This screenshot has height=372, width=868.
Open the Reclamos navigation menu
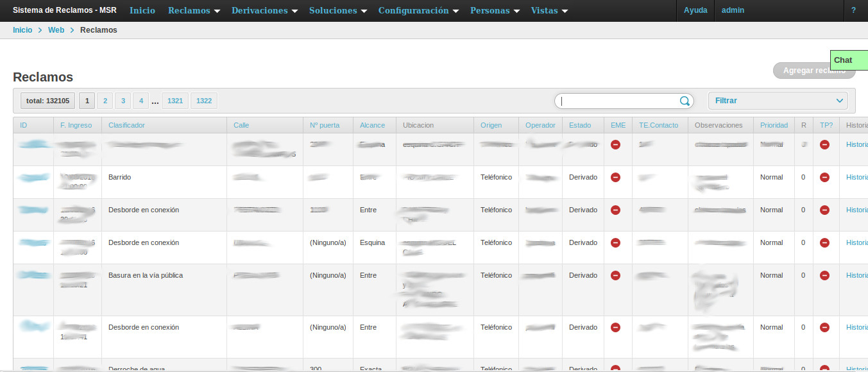[x=193, y=11]
